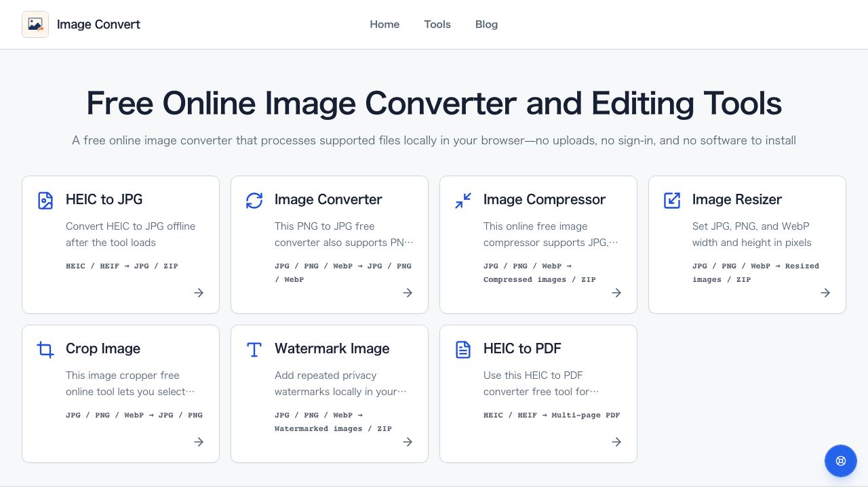The width and height of the screenshot is (868, 488).
Task: Open the Image Compressor title
Action: 545,199
